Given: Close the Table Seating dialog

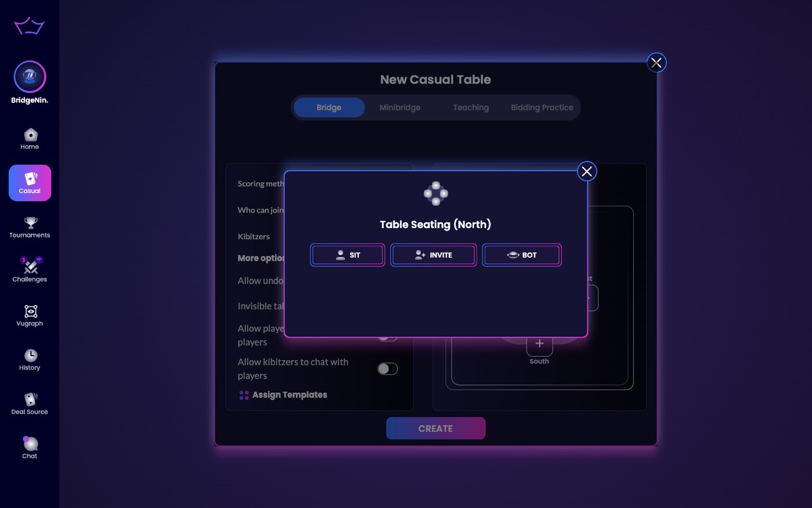Looking at the screenshot, I should 587,171.
